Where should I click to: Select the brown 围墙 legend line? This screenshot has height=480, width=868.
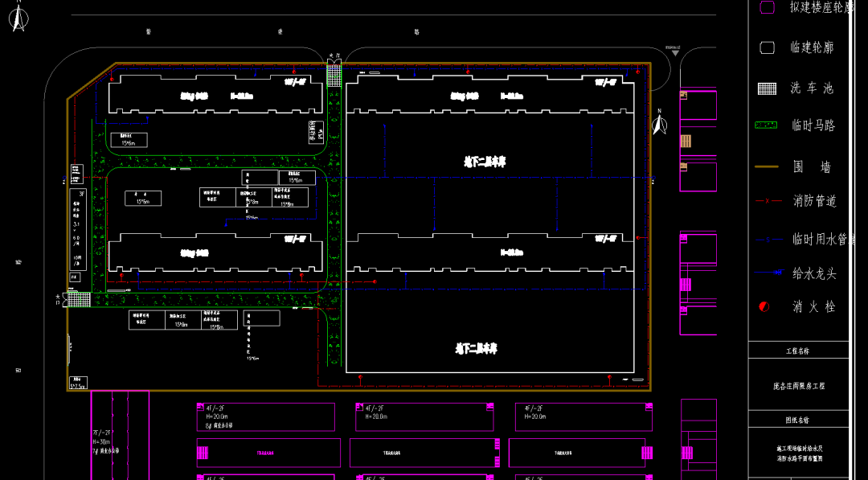tap(767, 166)
